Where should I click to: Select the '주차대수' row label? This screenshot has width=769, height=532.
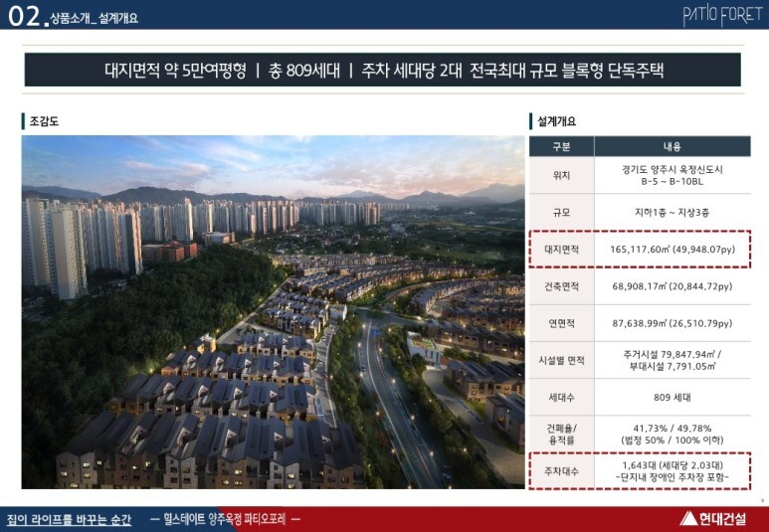pyautogui.click(x=561, y=471)
